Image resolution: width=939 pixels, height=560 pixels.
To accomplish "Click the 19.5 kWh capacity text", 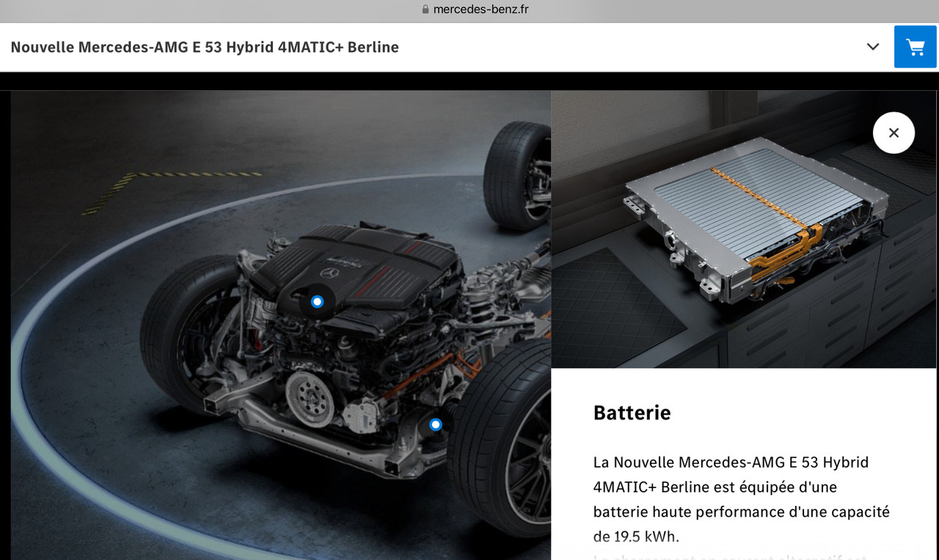I will point(646,537).
